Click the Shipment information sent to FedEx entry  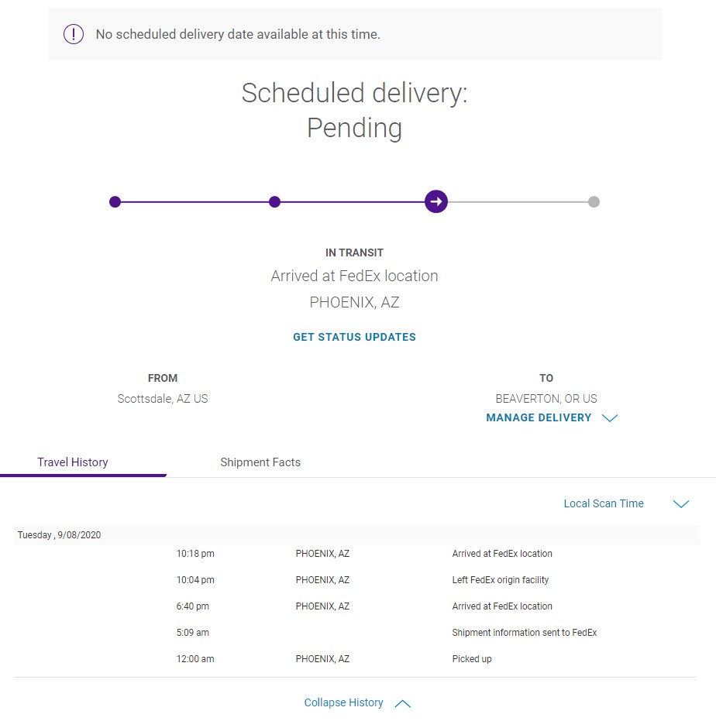click(524, 633)
